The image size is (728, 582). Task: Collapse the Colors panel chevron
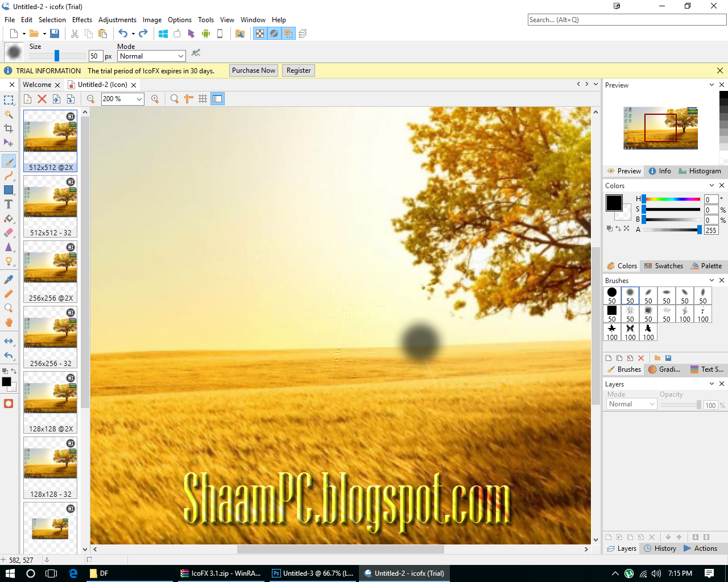712,185
